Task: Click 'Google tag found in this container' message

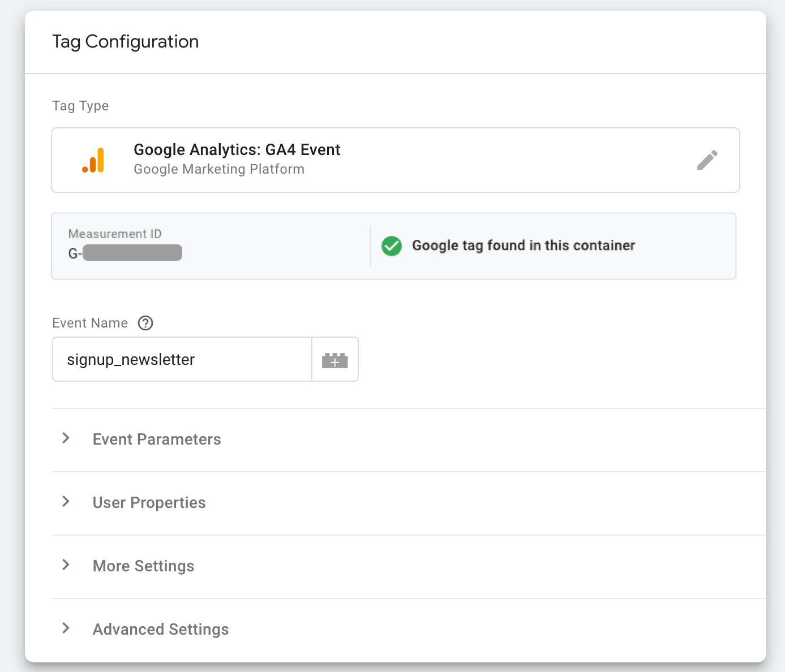Action: click(x=523, y=245)
